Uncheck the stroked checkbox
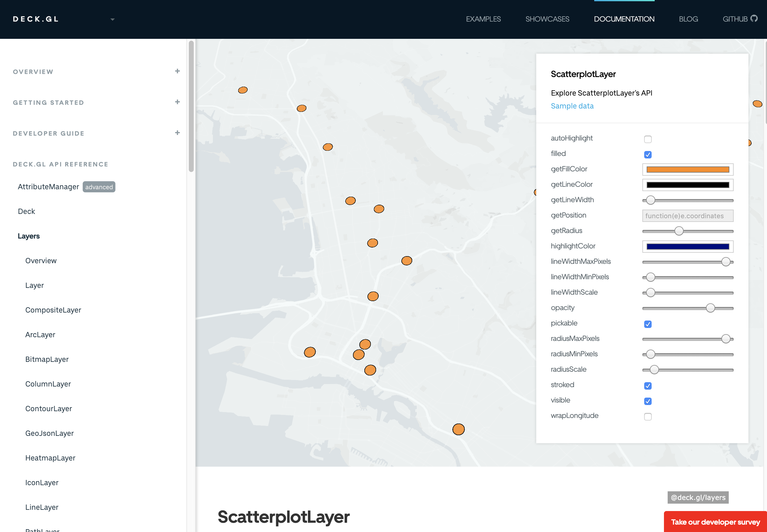Image resolution: width=767 pixels, height=532 pixels. pos(648,386)
